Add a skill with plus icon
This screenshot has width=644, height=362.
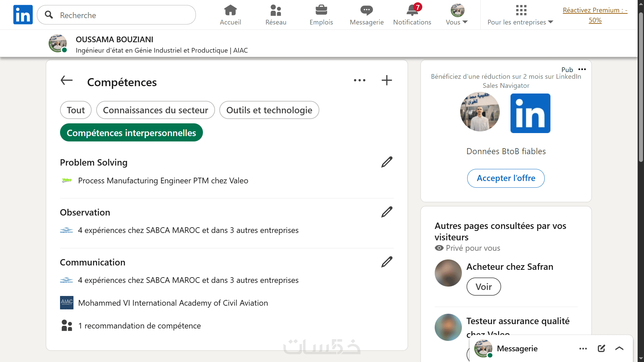386,80
